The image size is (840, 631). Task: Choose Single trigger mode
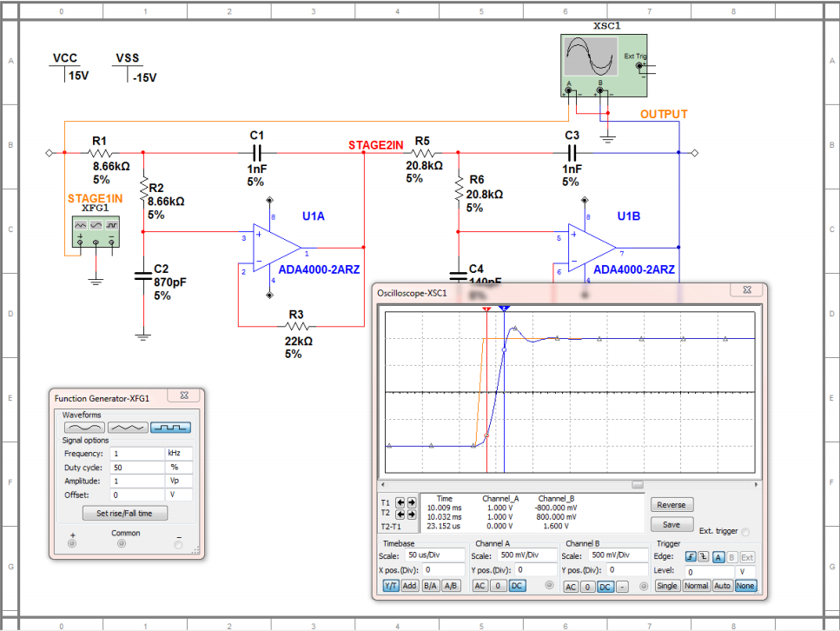point(667,586)
